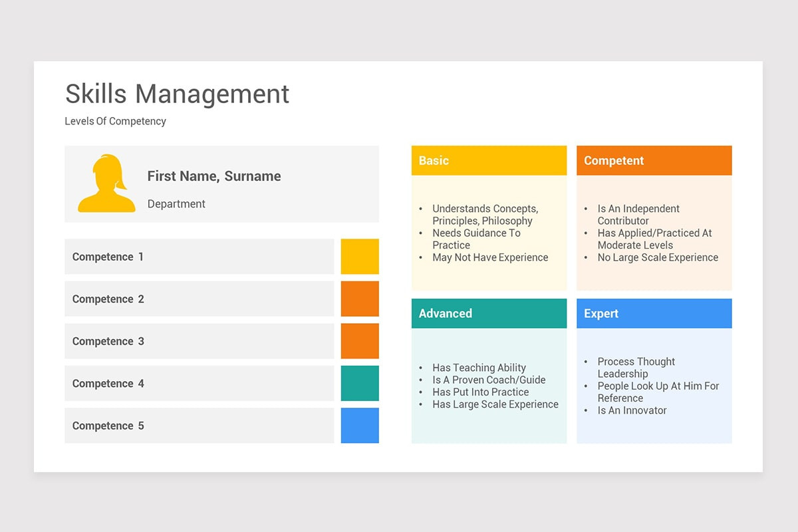
Task: Select the Competent header banner
Action: (654, 160)
